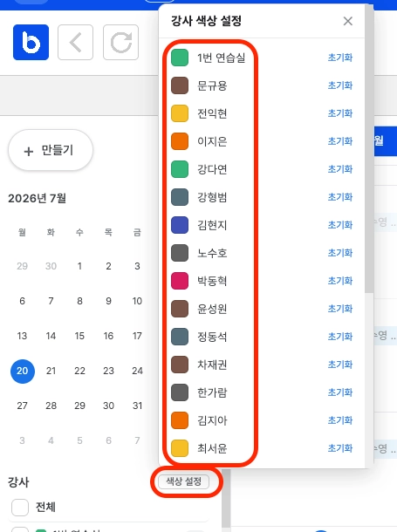Close the 강사 색상 설정 popup
The width and height of the screenshot is (397, 532).
point(348,21)
